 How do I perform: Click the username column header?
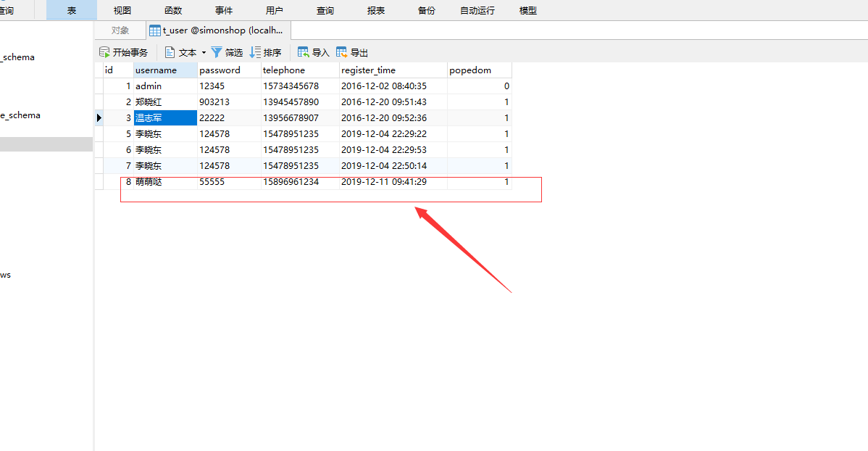(165, 70)
